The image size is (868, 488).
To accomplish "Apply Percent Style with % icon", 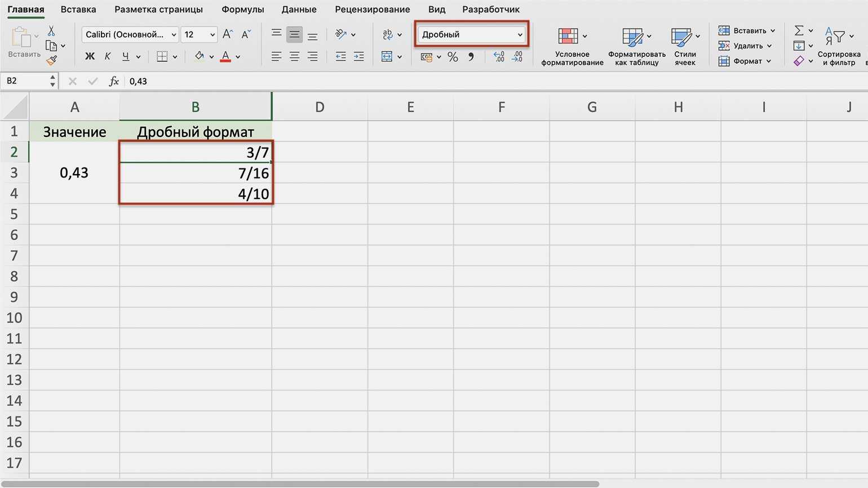I will click(453, 57).
